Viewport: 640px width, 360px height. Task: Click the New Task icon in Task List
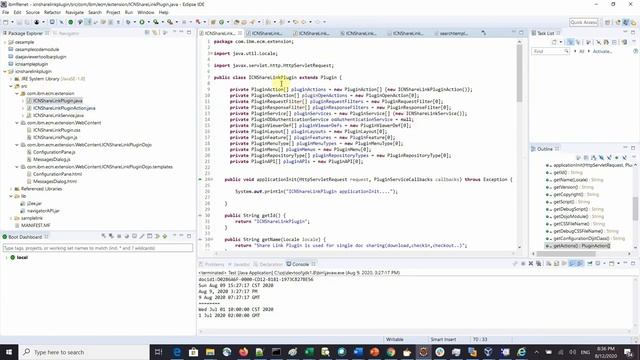(x=554, y=42)
